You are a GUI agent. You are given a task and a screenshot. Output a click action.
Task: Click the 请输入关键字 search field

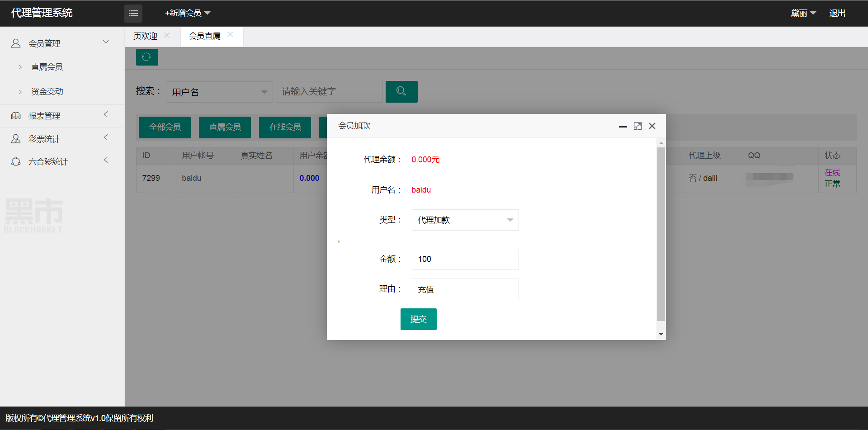329,92
